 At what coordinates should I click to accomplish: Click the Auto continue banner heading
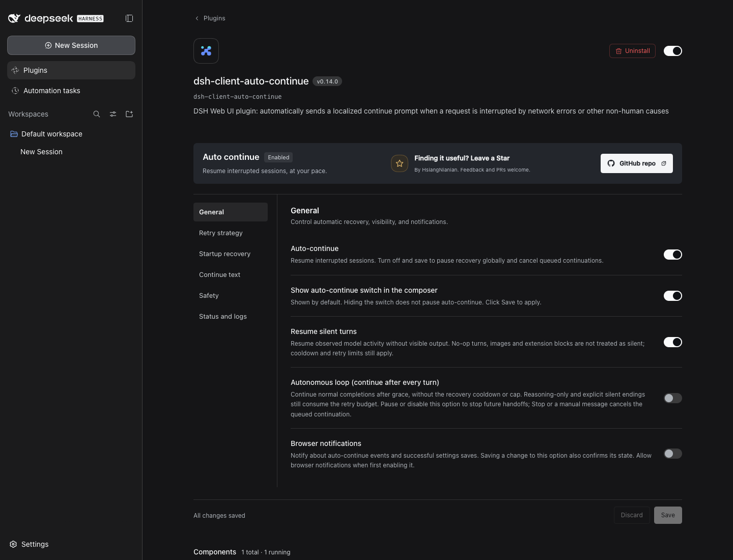click(x=231, y=157)
